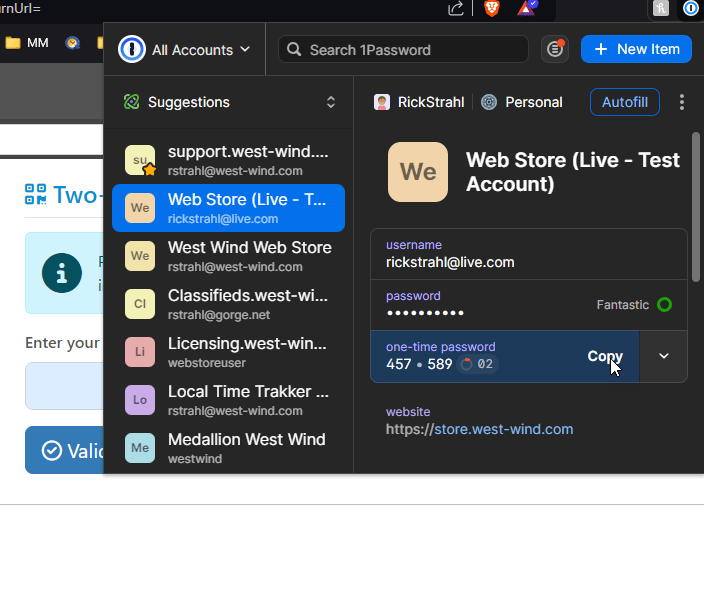
Task: Expand the one-time password options chevron
Action: [663, 356]
